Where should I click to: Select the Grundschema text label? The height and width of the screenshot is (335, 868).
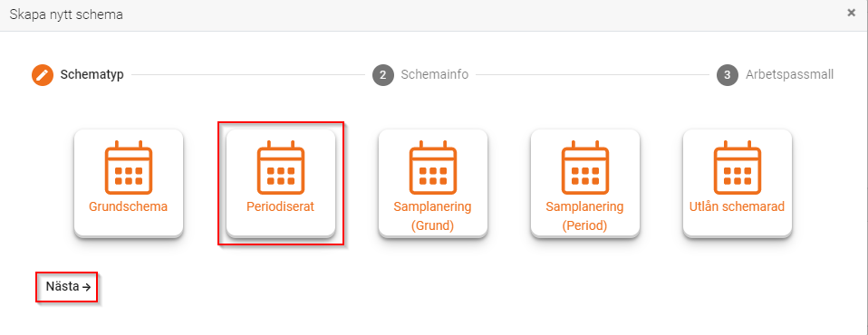coord(129,207)
